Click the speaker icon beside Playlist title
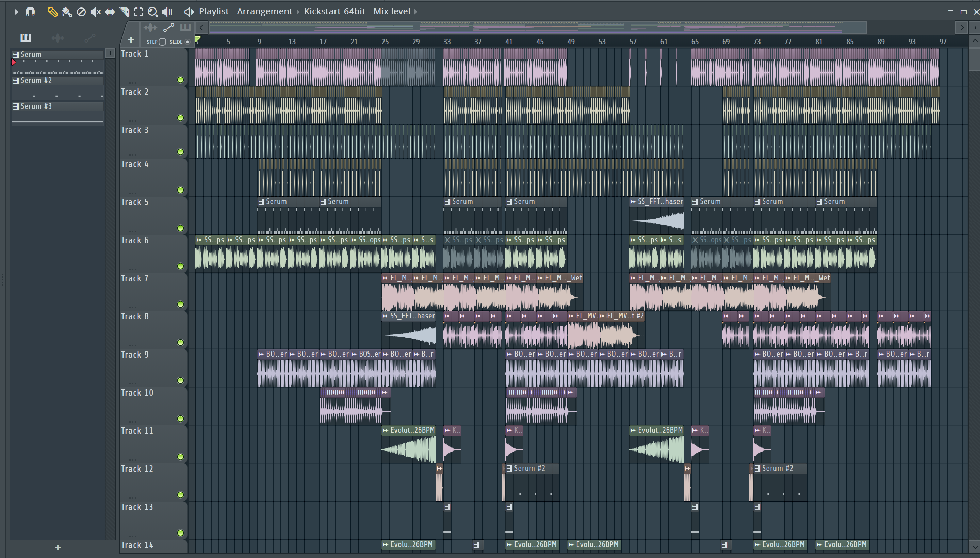This screenshot has width=980, height=558. (189, 12)
